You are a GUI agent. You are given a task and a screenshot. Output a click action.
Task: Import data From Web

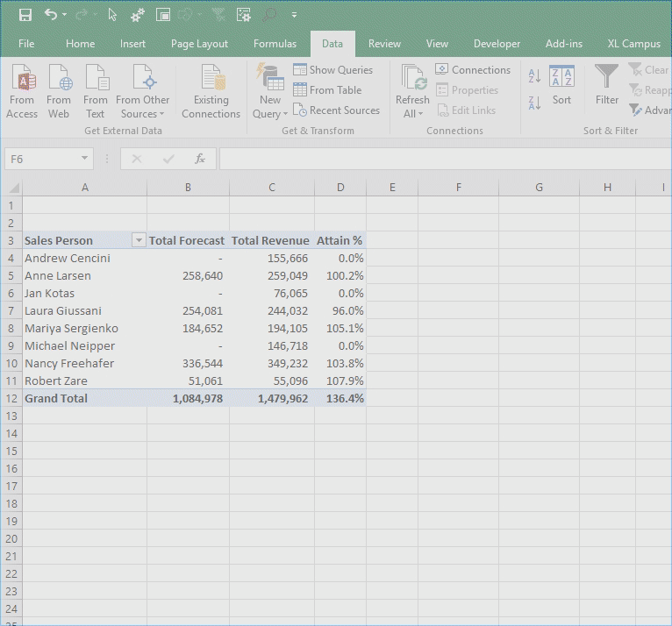pos(59,91)
